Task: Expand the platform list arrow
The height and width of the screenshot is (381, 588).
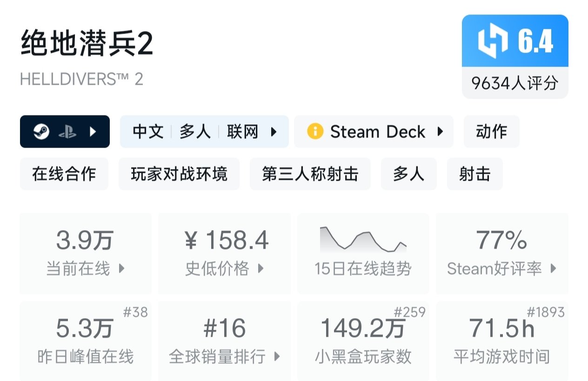Action: [93, 132]
